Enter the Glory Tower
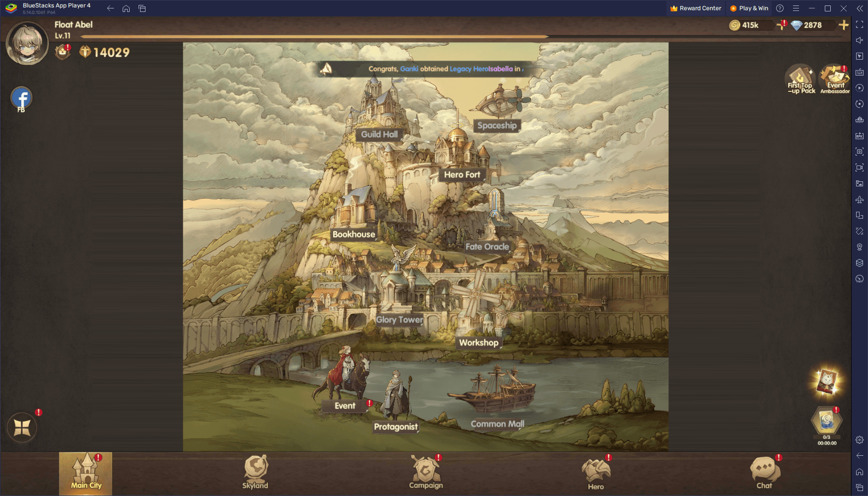868x496 pixels. click(399, 320)
